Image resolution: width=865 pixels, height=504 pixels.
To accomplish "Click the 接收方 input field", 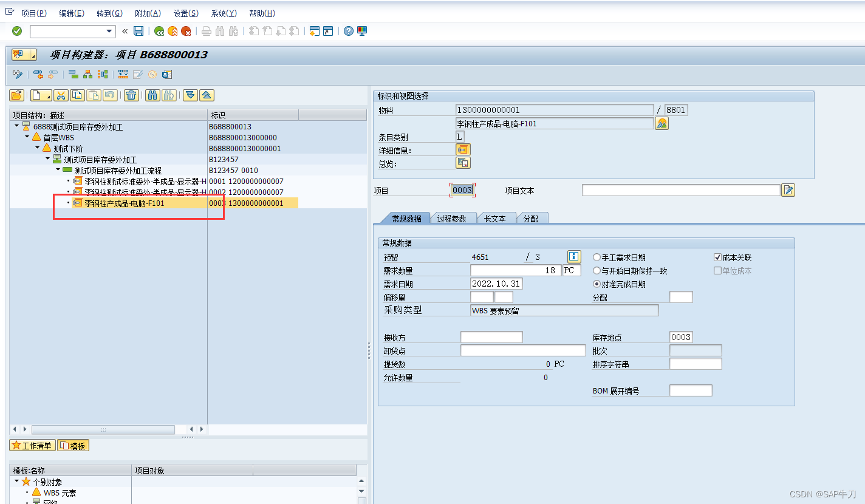I will coord(491,337).
